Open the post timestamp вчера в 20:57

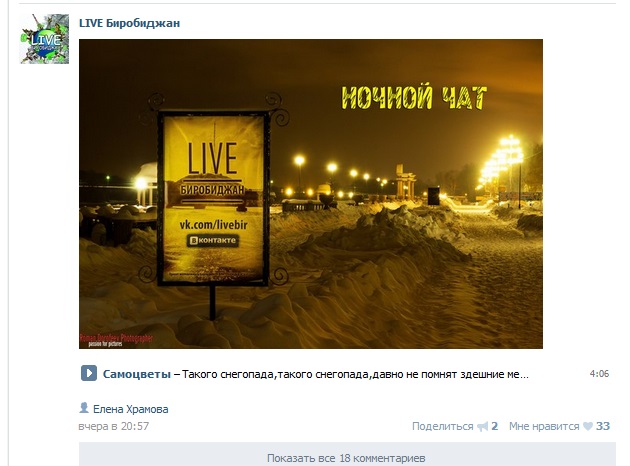114,426
